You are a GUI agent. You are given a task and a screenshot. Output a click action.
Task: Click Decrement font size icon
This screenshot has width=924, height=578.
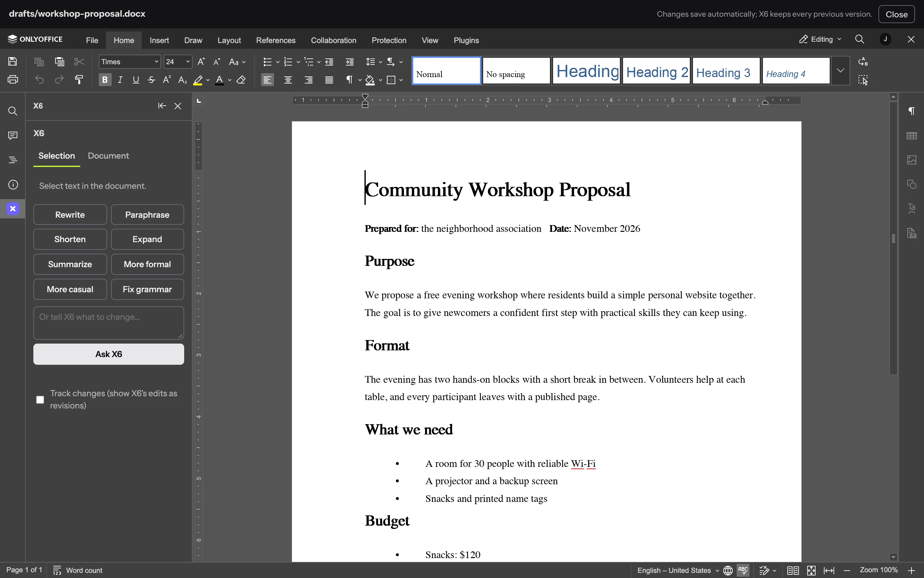[217, 62]
